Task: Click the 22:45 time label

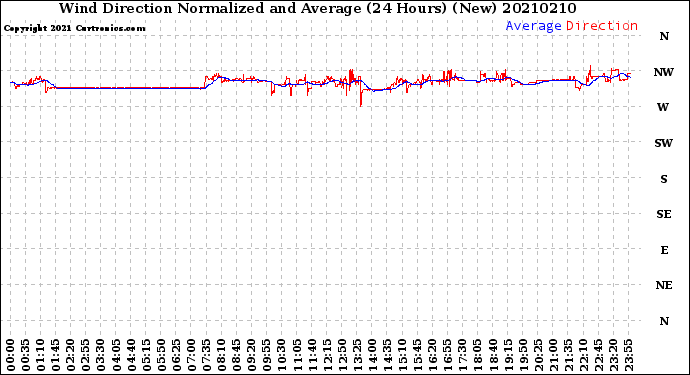Action: [598, 355]
